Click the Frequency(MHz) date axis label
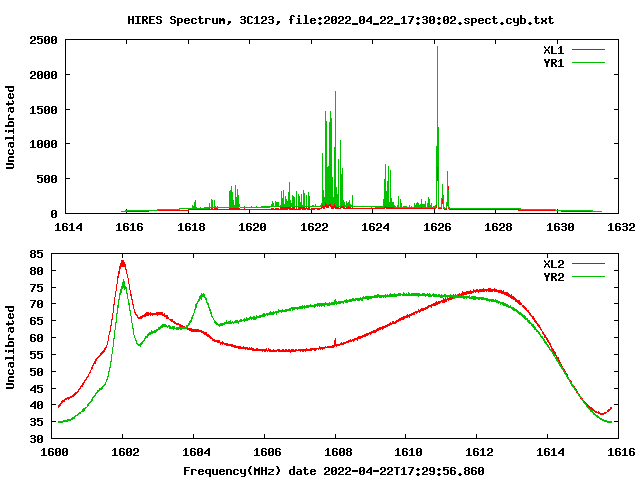The image size is (640, 480). point(334,471)
